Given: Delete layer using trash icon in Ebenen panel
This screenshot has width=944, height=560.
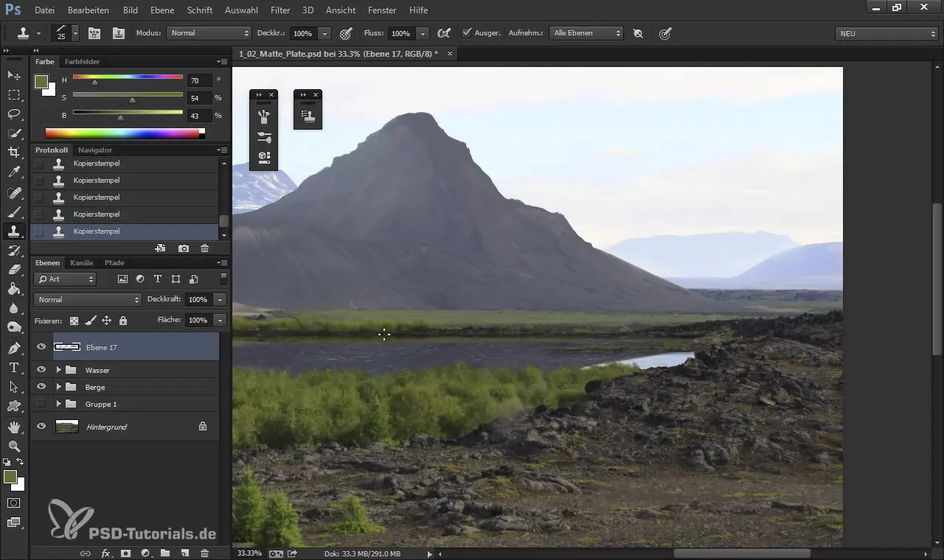Looking at the screenshot, I should pos(204,553).
